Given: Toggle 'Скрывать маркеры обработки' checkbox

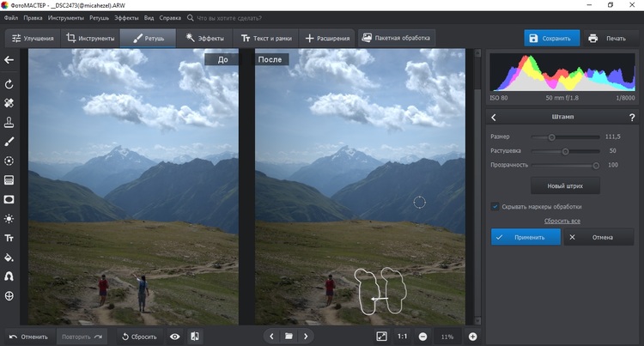Looking at the screenshot, I should pyautogui.click(x=495, y=206).
